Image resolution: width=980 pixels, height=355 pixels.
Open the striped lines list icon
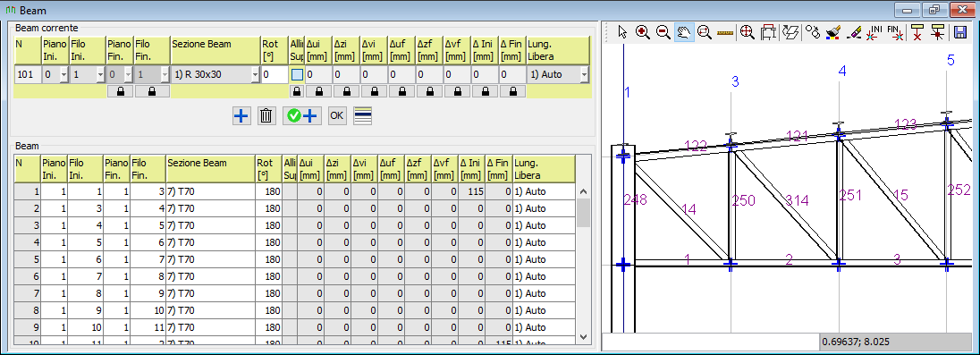pos(362,115)
